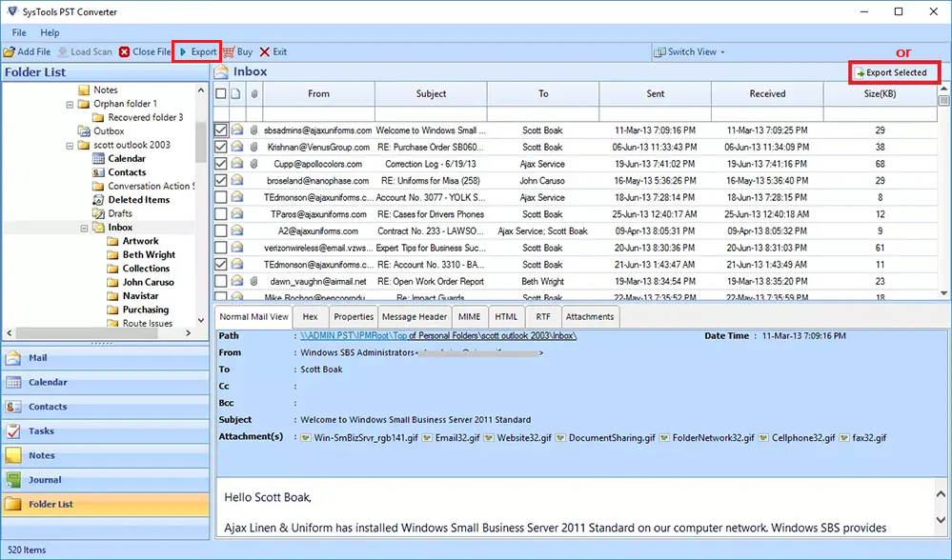
Task: Switch to the Attachments tab
Action: coord(590,317)
